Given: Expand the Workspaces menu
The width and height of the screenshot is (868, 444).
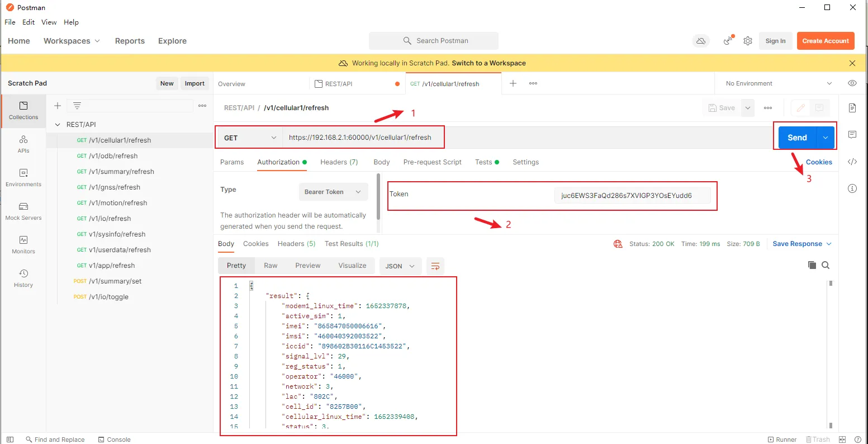Looking at the screenshot, I should 72,41.
